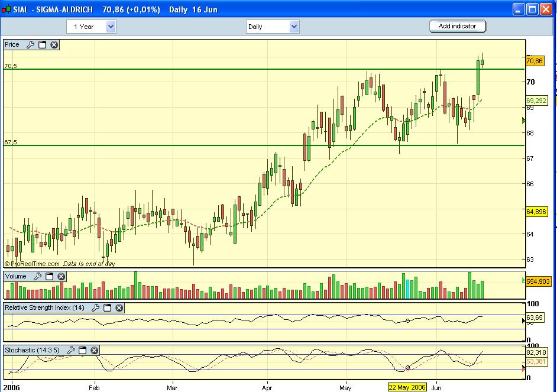Click the Relative Strength Index (14) label

pyautogui.click(x=44, y=308)
